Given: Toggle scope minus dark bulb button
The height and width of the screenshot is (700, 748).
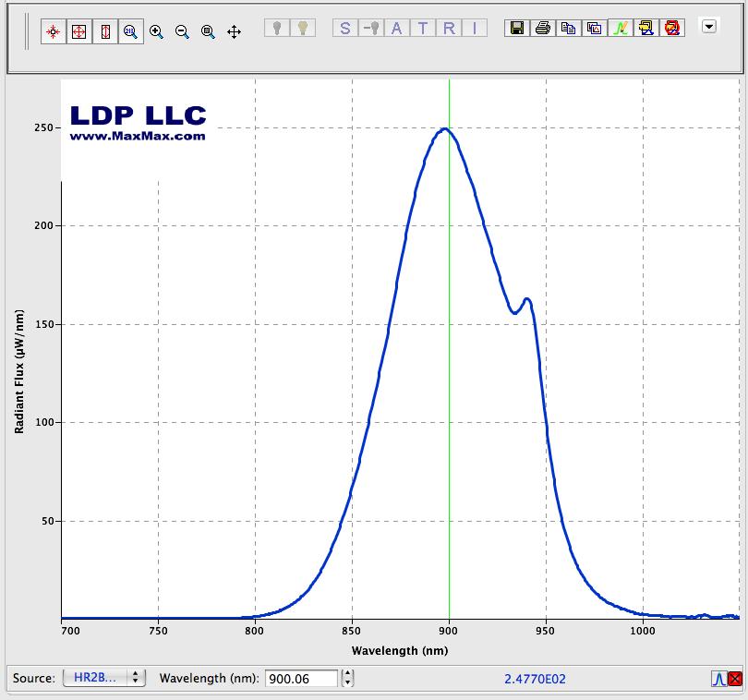Looking at the screenshot, I should click(x=371, y=28).
